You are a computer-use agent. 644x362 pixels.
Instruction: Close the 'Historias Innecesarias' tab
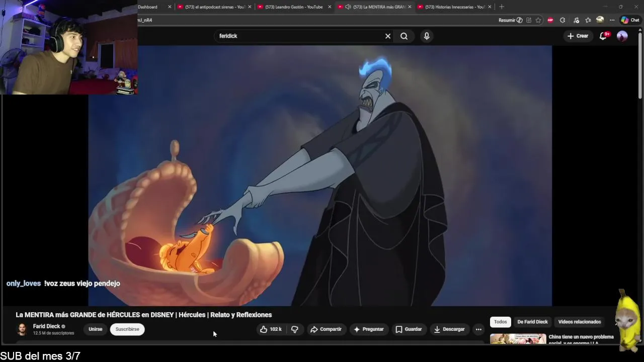click(490, 7)
